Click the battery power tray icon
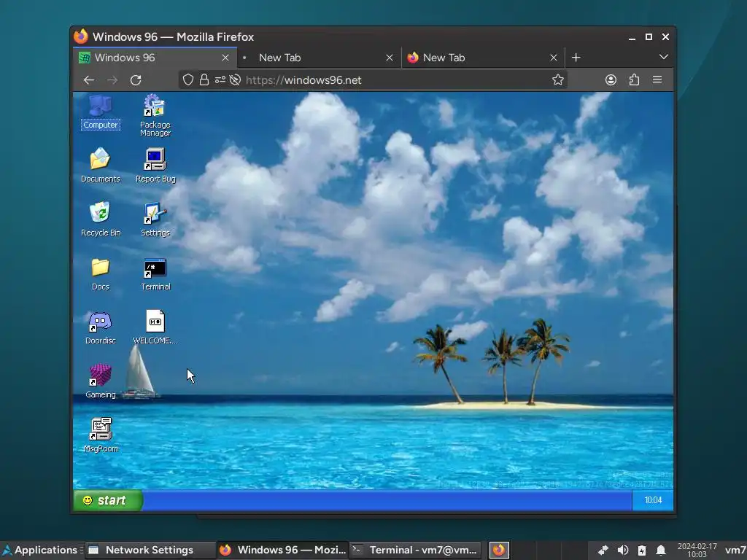 tap(642, 551)
